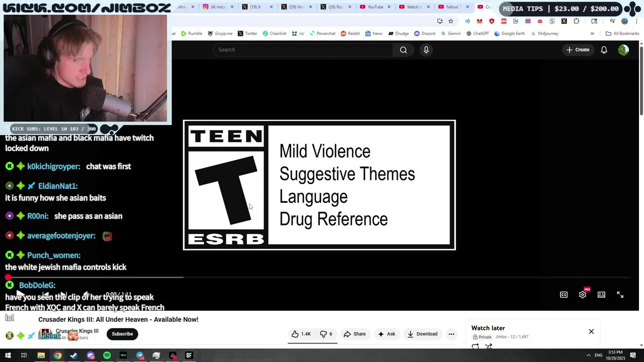Open the YouTube account avatar menu
644x362 pixels.
click(x=623, y=50)
